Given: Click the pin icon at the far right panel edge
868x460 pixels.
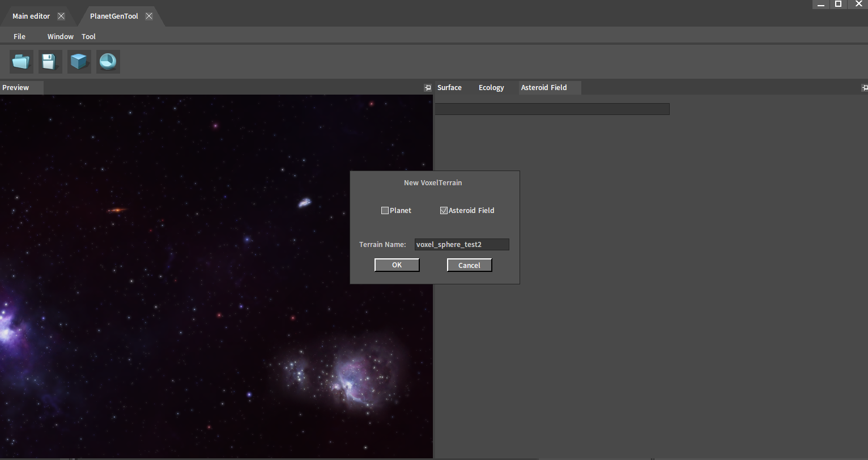Looking at the screenshot, I should point(864,88).
